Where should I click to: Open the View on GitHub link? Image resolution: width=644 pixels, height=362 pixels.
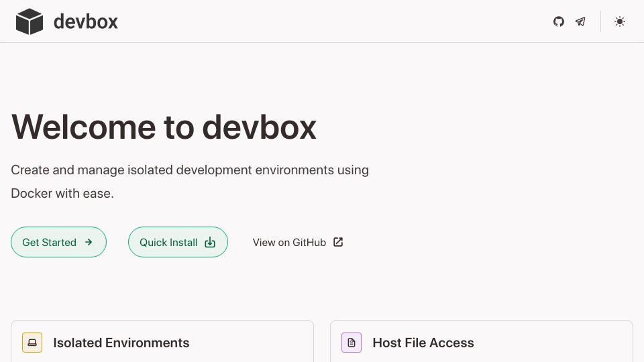298,242
